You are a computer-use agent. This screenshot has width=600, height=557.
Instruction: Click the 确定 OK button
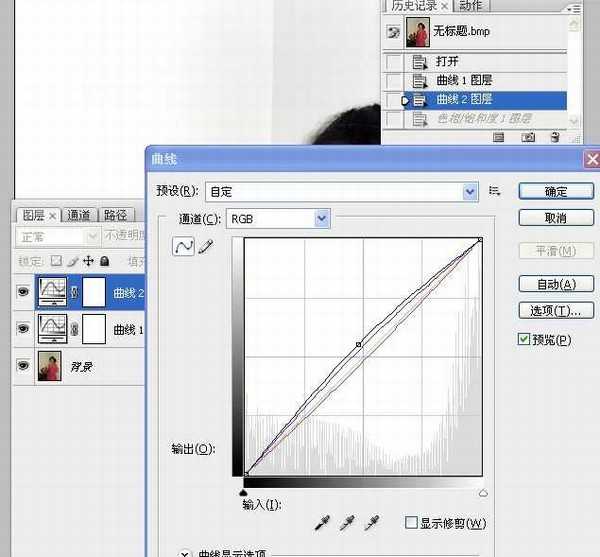555,191
